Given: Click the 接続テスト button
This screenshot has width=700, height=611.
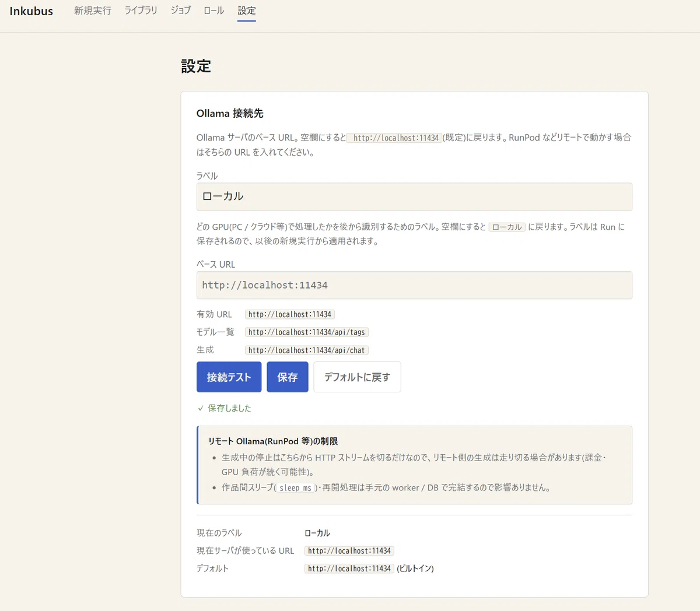Looking at the screenshot, I should tap(229, 377).
